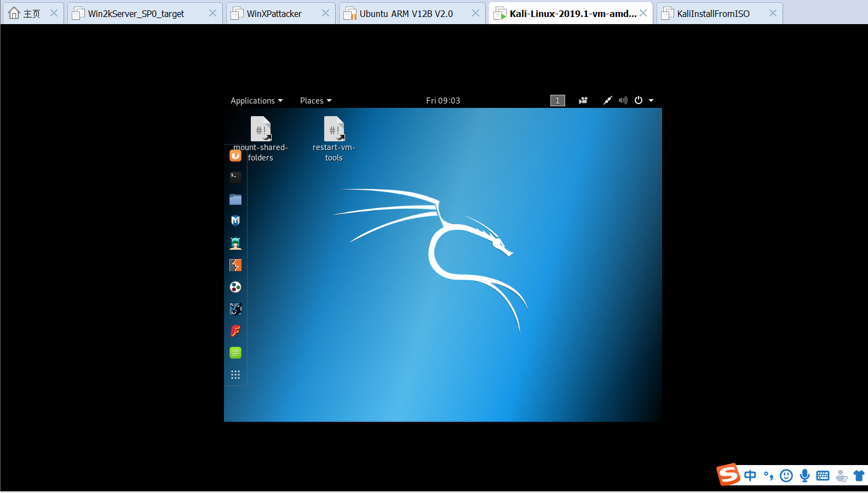Launch the Faraday IDE red F icon
This screenshot has width=868, height=493.
coord(235,331)
